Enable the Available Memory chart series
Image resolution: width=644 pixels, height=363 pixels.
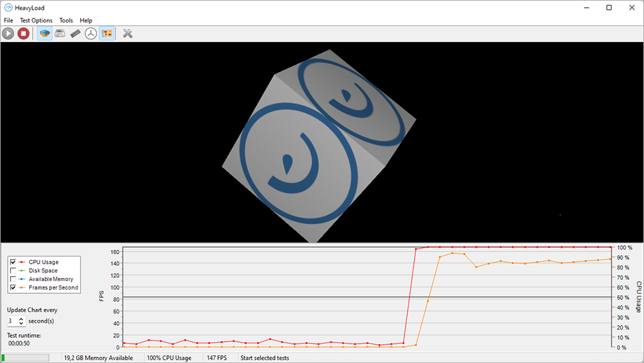(x=13, y=279)
